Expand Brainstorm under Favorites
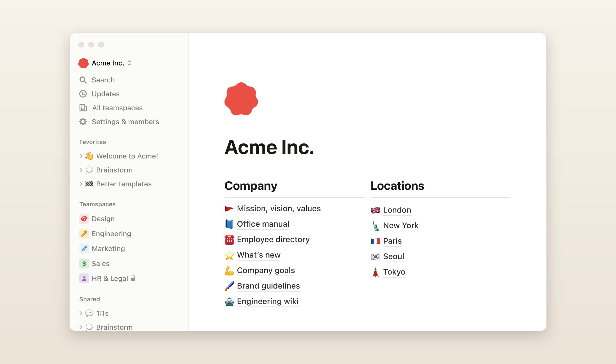 pos(81,170)
